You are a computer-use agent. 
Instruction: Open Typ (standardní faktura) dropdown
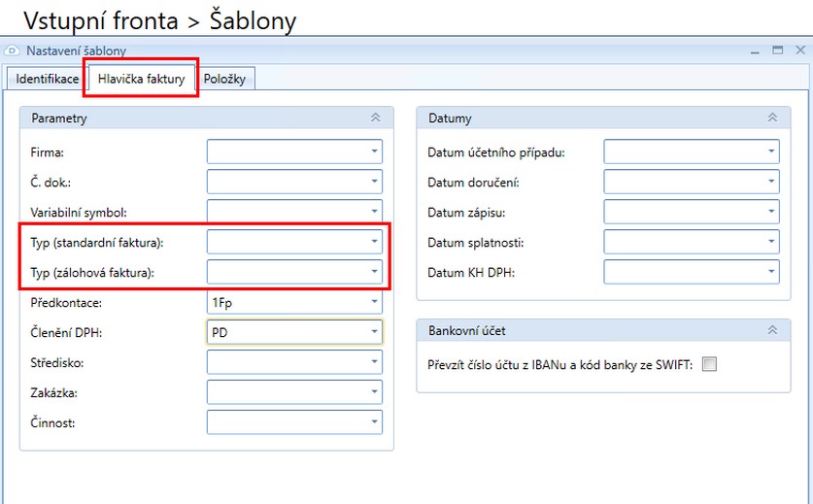coord(374,242)
